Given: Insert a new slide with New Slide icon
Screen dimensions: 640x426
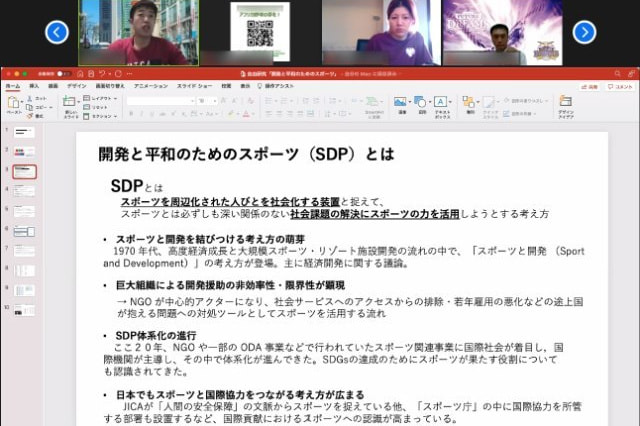Looking at the screenshot, I should pos(69,102).
